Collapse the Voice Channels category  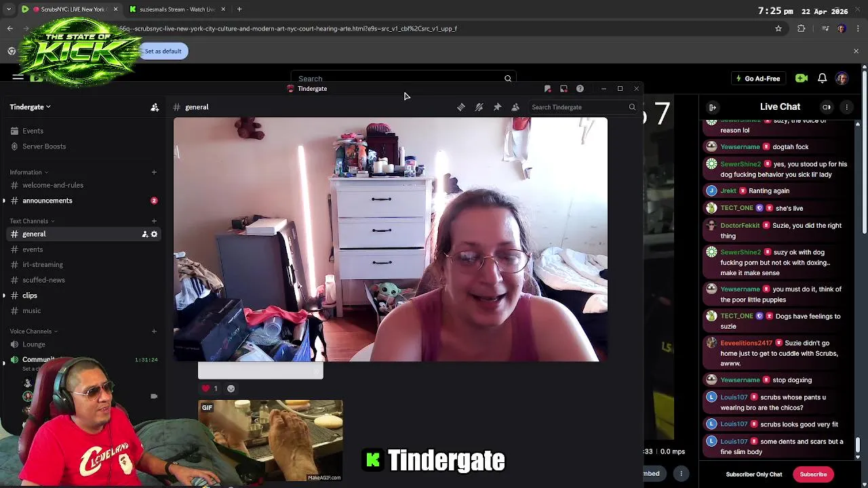[34, 331]
